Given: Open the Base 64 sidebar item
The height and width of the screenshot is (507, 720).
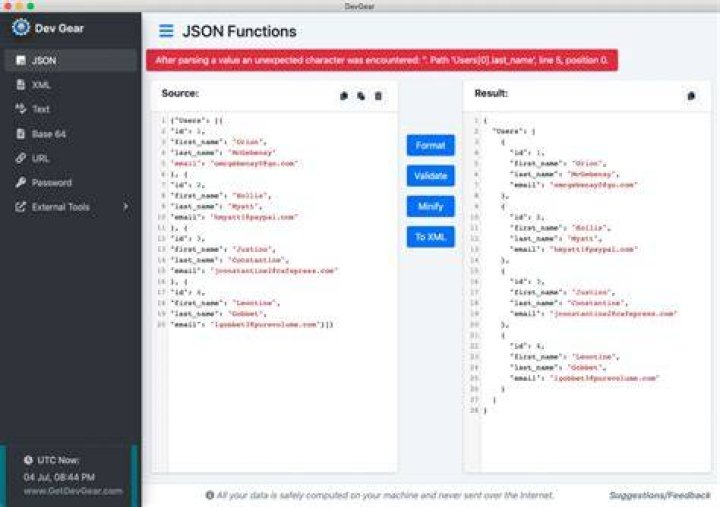Looking at the screenshot, I should (x=71, y=134).
